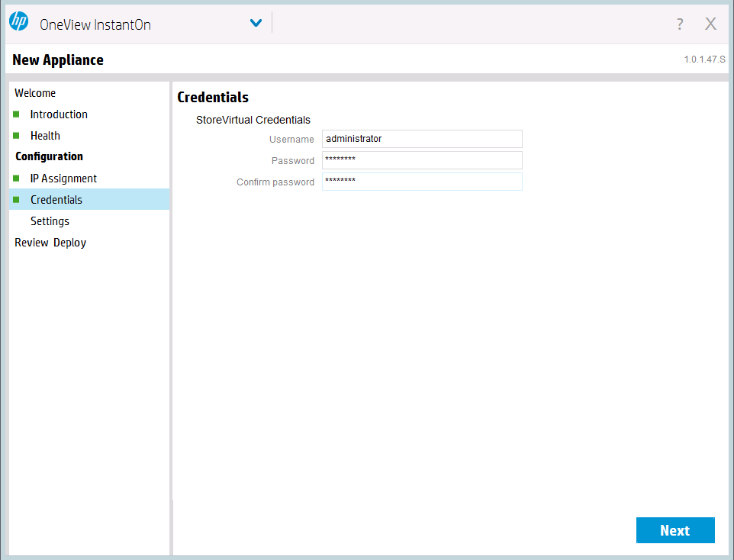Viewport: 734px width, 560px height.
Task: Click the green status square beside Credentials
Action: coord(16,200)
